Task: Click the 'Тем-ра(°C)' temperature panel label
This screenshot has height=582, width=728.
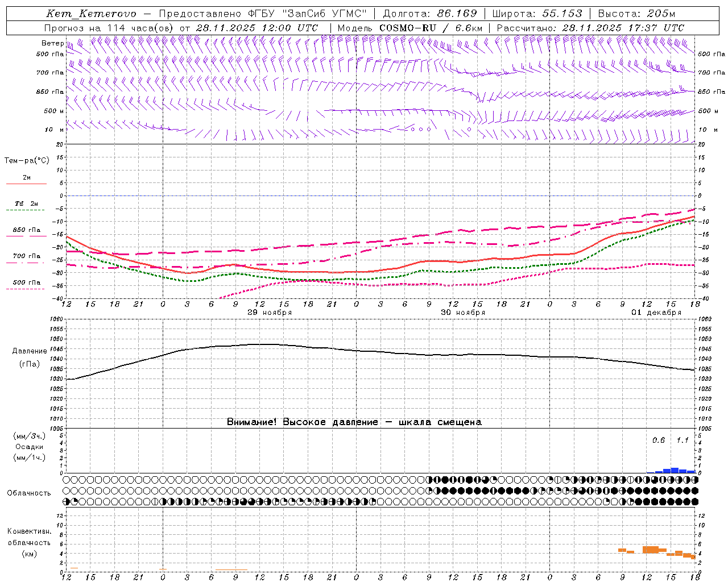Action: coord(27,160)
